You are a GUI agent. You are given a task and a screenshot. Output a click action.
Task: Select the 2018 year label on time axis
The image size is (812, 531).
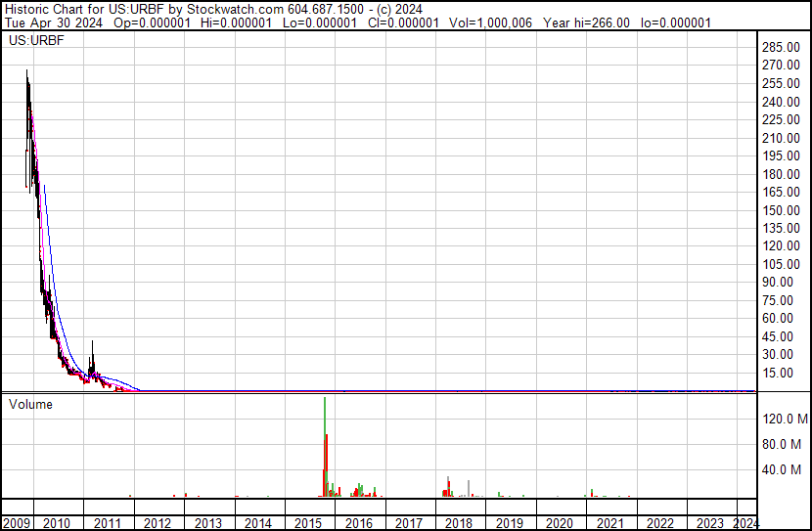pyautogui.click(x=459, y=523)
